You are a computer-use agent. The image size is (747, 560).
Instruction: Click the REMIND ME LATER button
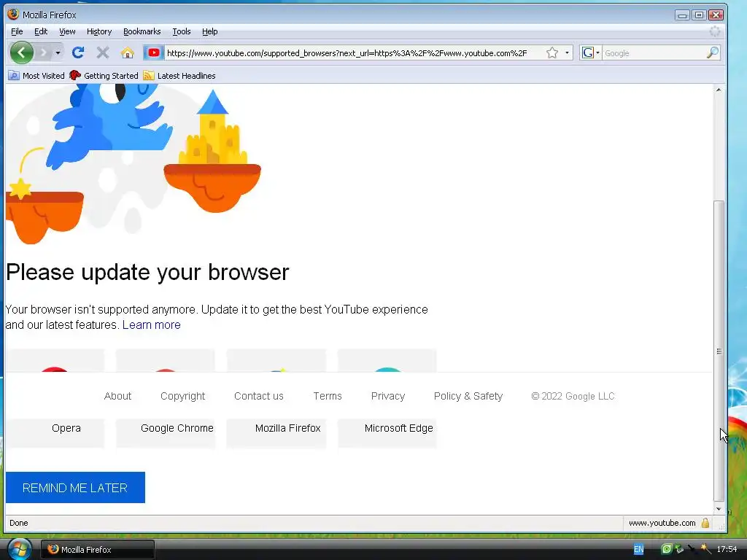point(75,488)
